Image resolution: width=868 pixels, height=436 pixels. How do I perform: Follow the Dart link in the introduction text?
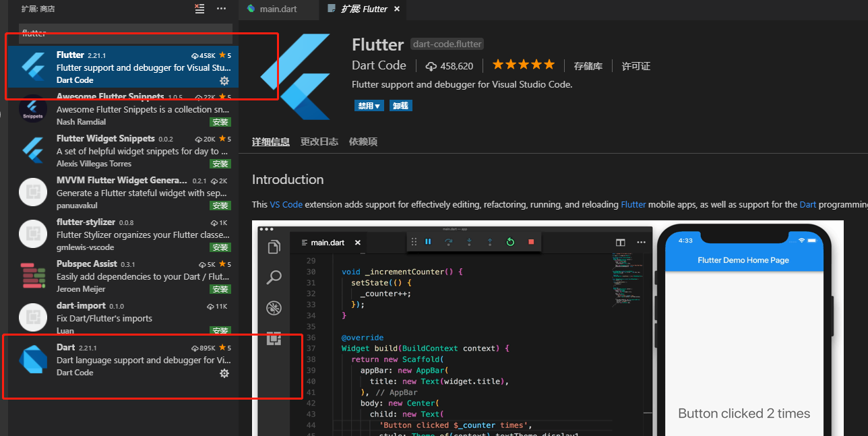(x=808, y=204)
